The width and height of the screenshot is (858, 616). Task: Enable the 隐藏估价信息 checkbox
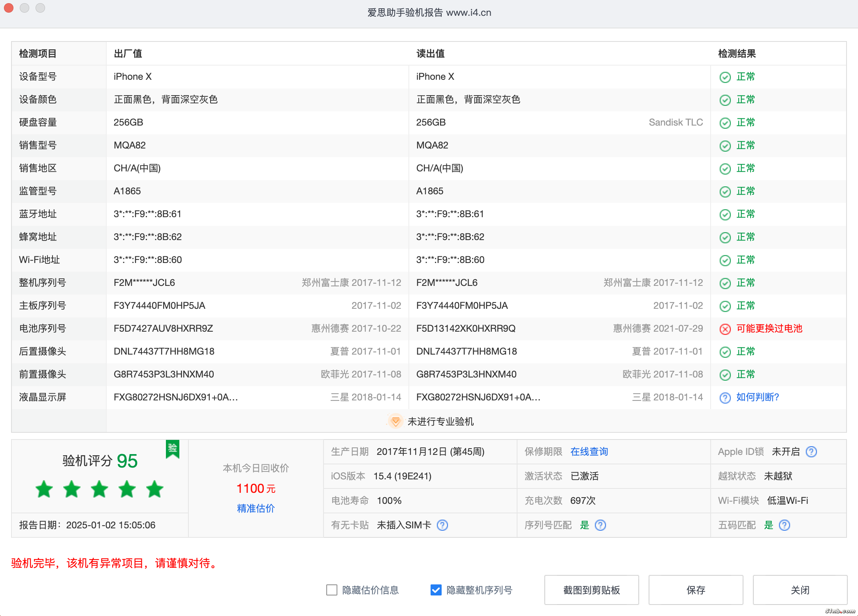[332, 590]
